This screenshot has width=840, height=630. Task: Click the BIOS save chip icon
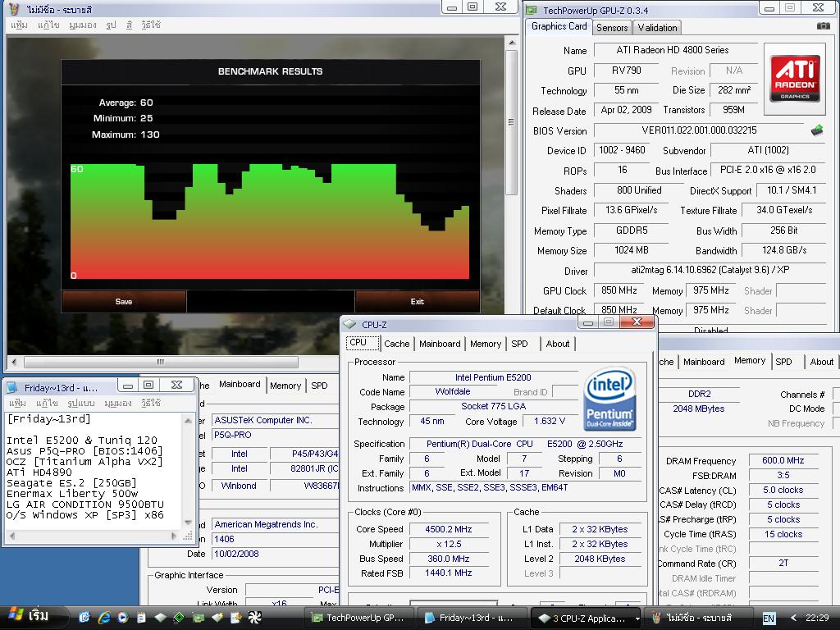pos(817,130)
